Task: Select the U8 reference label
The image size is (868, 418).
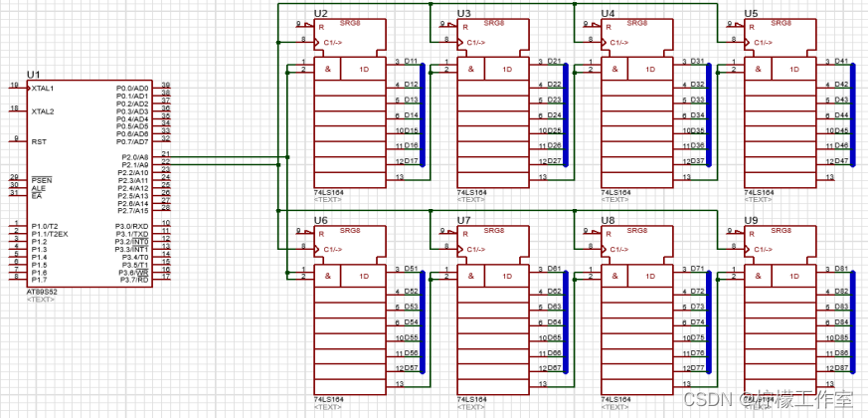Action: click(x=608, y=220)
